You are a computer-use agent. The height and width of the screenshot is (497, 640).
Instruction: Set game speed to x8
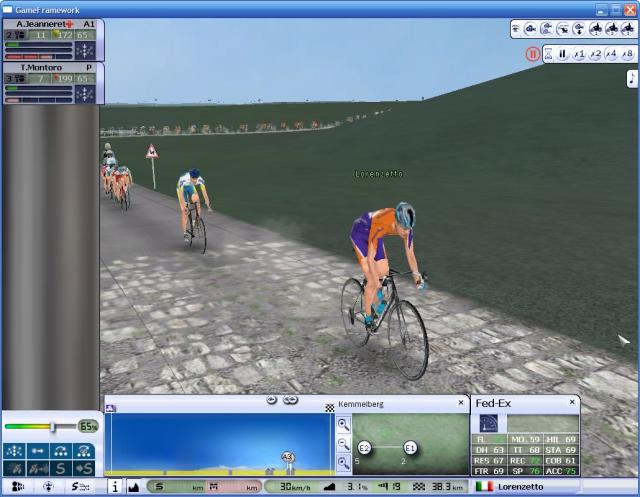(x=627, y=54)
